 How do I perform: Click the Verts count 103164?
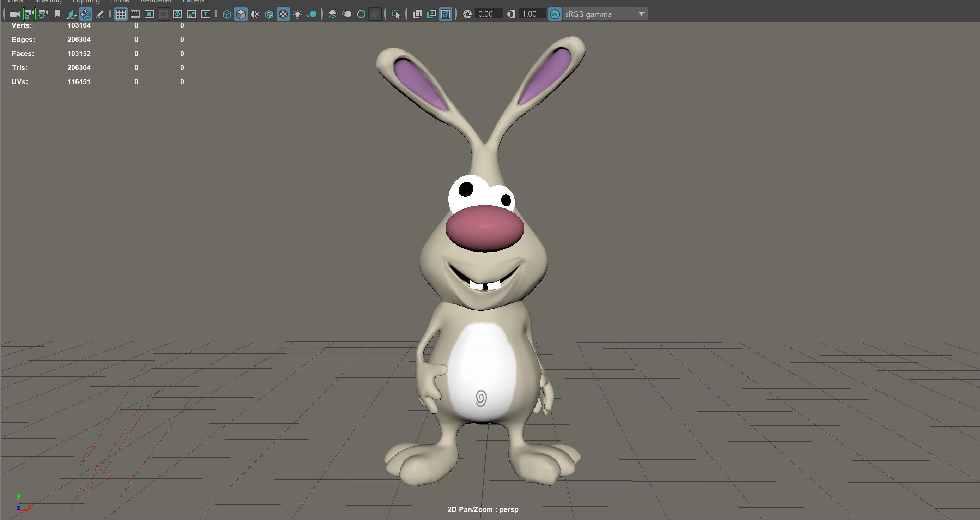tap(79, 25)
